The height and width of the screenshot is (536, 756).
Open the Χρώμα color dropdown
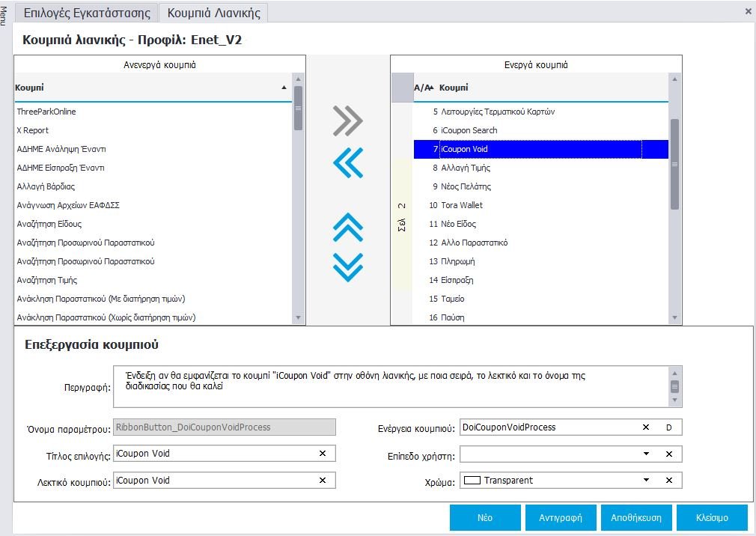click(x=646, y=481)
